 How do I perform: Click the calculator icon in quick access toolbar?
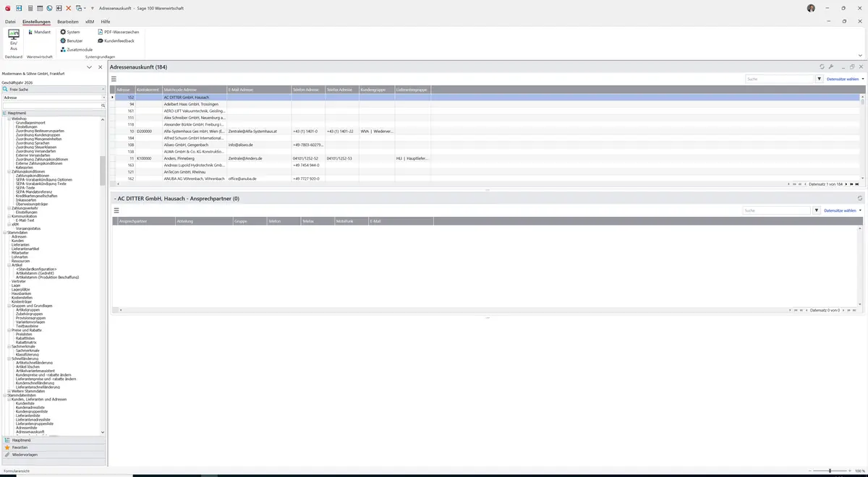30,7
